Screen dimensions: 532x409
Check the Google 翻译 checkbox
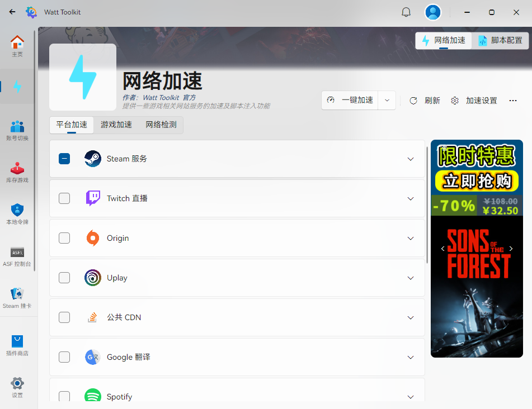click(x=64, y=357)
